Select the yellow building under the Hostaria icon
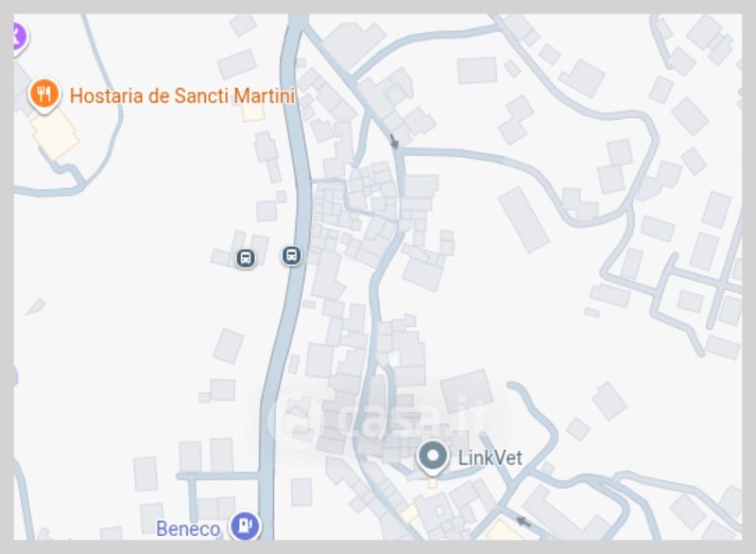This screenshot has height=554, width=756. (x=55, y=134)
